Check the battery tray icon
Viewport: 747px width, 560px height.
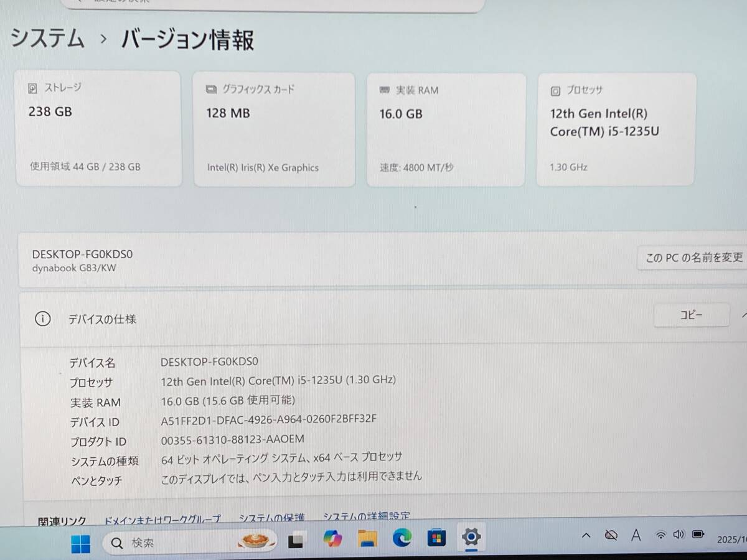(x=698, y=534)
